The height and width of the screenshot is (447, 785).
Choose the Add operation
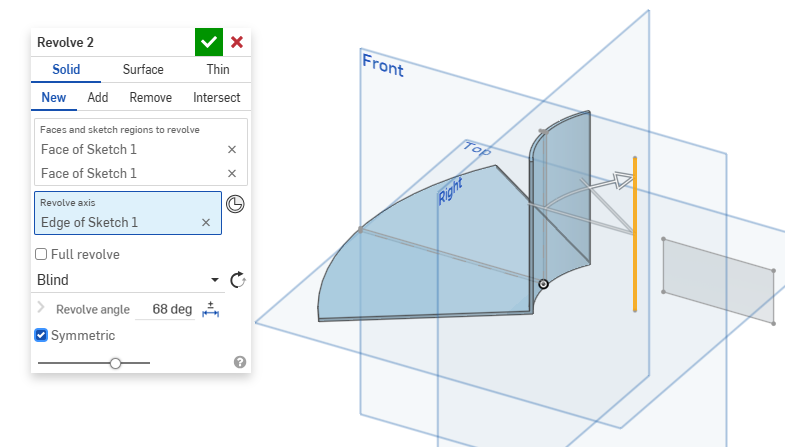98,98
